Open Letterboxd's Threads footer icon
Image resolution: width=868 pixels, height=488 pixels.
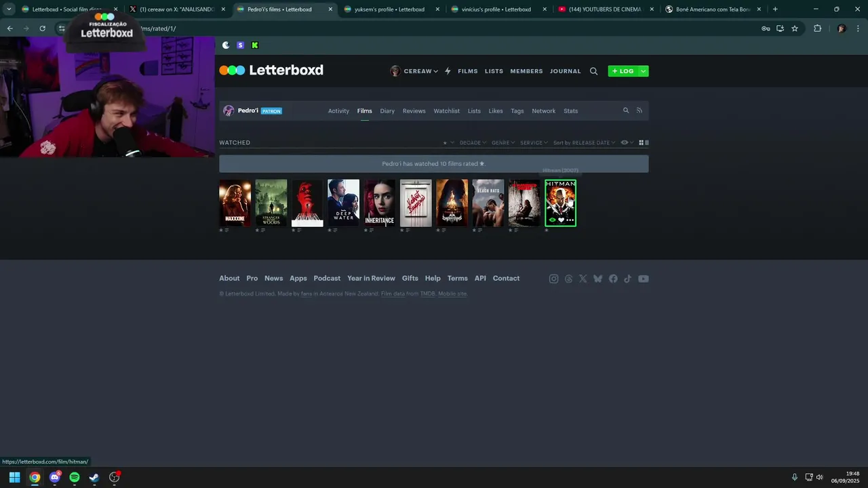(568, 279)
